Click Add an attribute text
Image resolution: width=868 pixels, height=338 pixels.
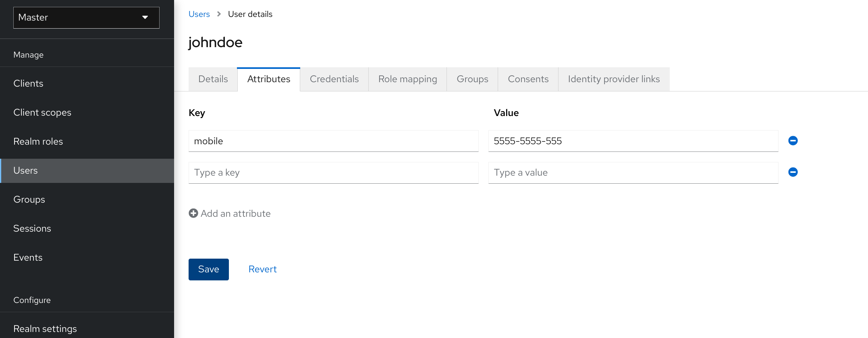pos(235,214)
